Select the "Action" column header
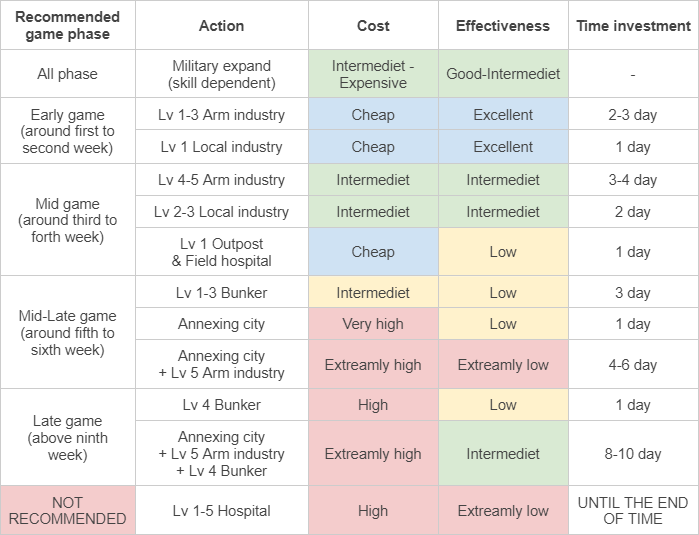Image resolution: width=699 pixels, height=535 pixels. pyautogui.click(x=221, y=26)
